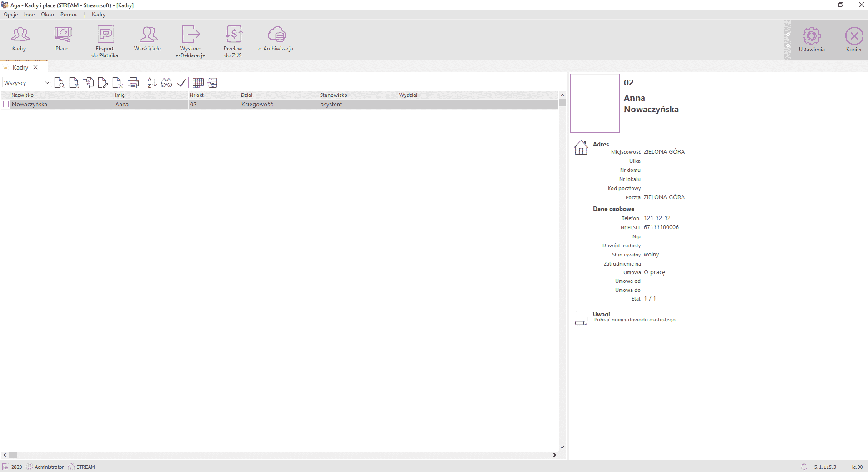Viewport: 868px width, 472px height.
Task: Open the Opcje menu
Action: pos(10,15)
